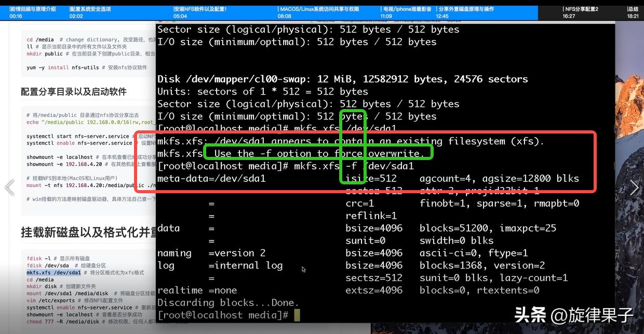Image resolution: width=644 pixels, height=334 pixels.
Task: Jump to chapter 总结 at 18:21
Action: (633, 12)
